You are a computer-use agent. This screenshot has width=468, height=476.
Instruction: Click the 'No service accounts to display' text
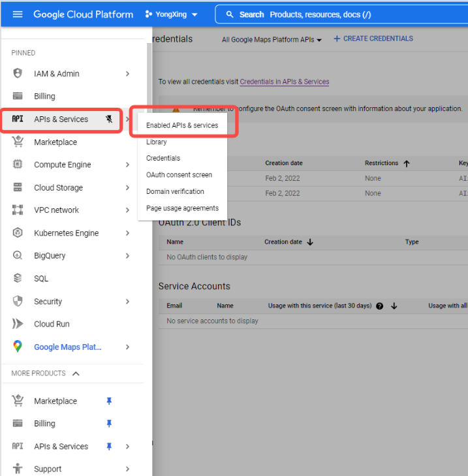[212, 321]
